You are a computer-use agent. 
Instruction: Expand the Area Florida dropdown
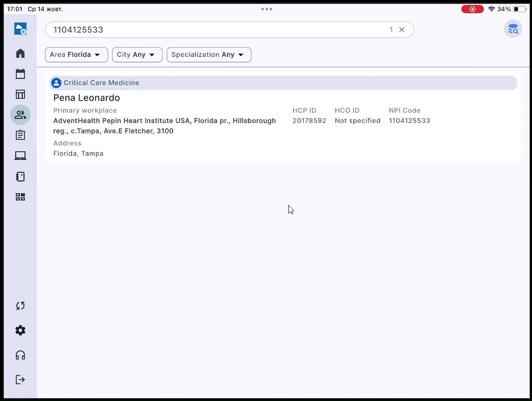[x=76, y=55]
